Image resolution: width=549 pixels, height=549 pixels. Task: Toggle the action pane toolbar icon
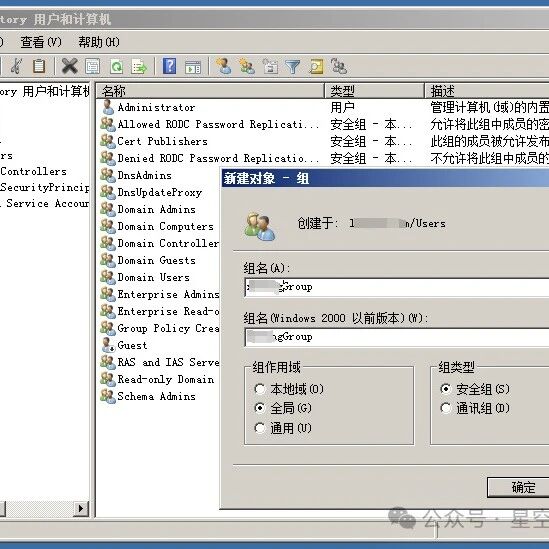[193, 67]
